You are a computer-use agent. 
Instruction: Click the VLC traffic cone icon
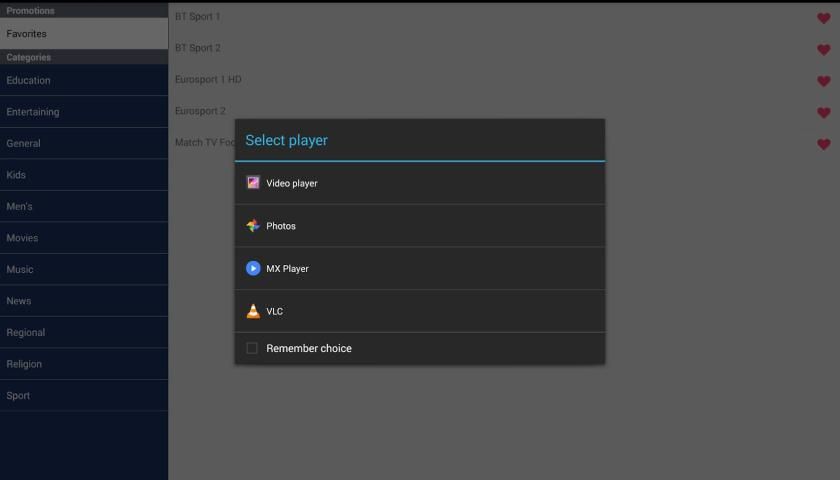(x=253, y=311)
